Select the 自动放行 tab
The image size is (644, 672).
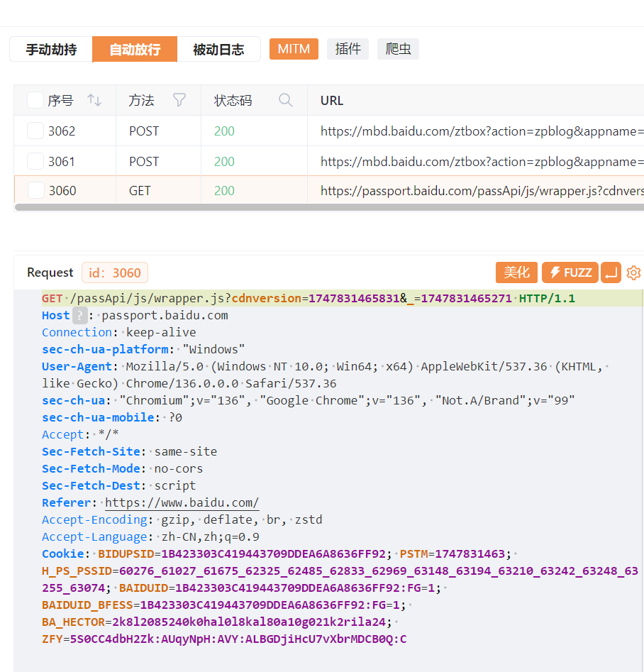(135, 50)
